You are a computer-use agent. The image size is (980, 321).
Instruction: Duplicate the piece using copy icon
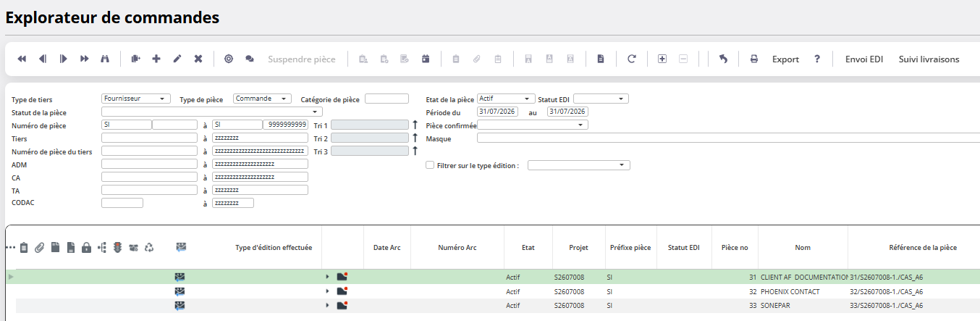click(x=135, y=59)
